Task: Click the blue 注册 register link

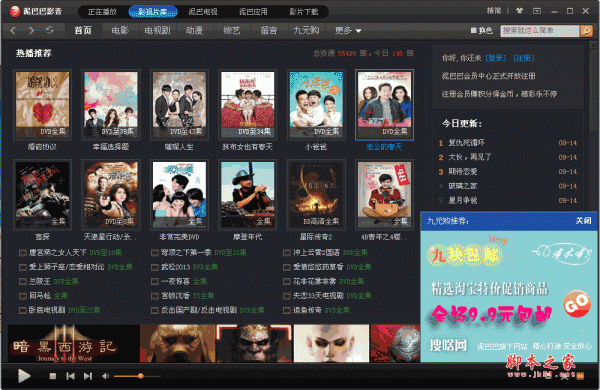Action: point(524,58)
